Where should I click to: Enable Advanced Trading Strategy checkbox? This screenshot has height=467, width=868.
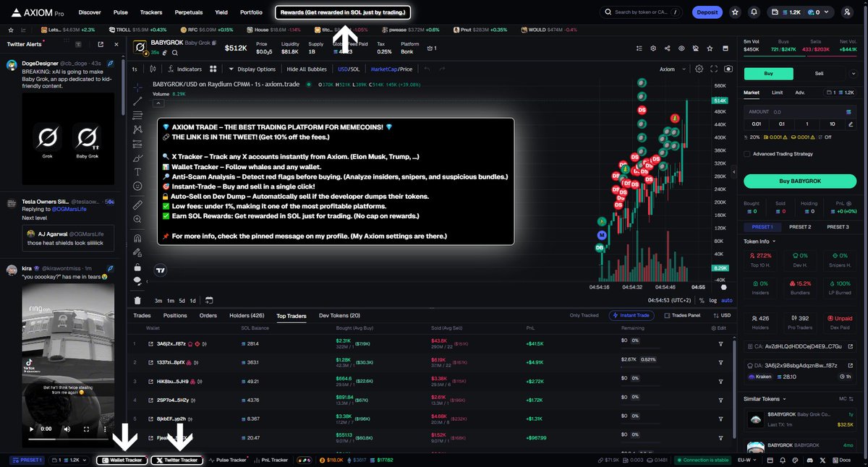746,153
